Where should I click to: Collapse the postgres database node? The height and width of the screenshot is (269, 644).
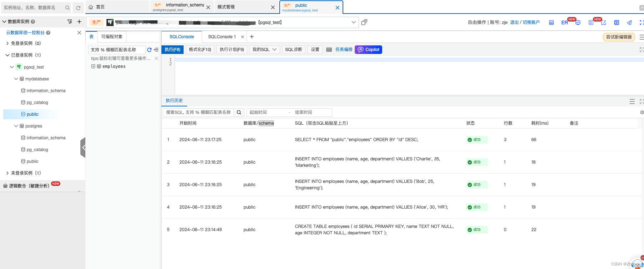[x=16, y=126]
